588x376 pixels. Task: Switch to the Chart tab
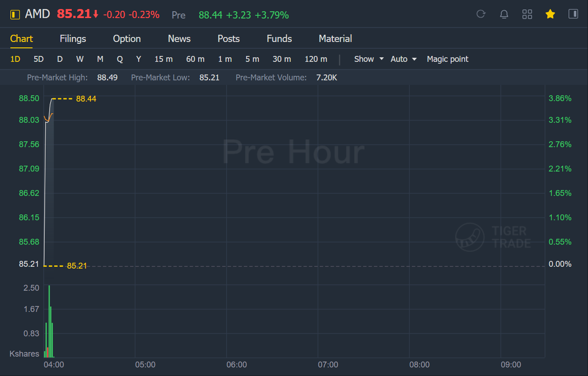(22, 39)
